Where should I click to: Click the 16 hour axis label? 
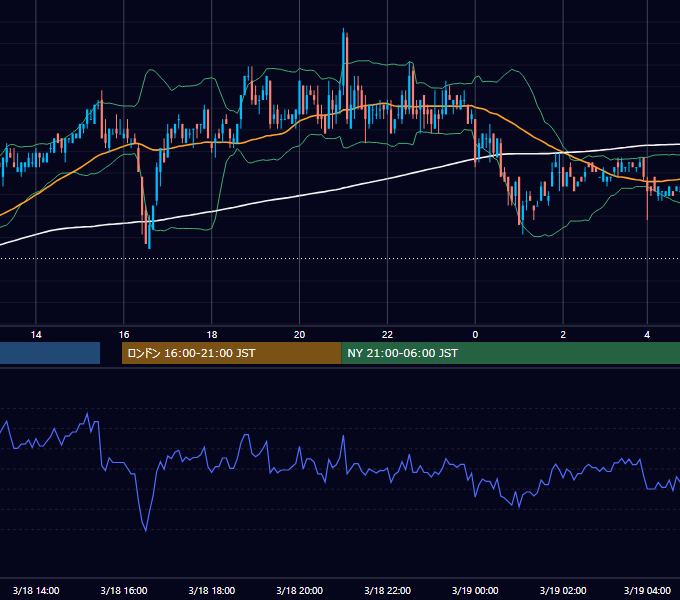click(124, 335)
